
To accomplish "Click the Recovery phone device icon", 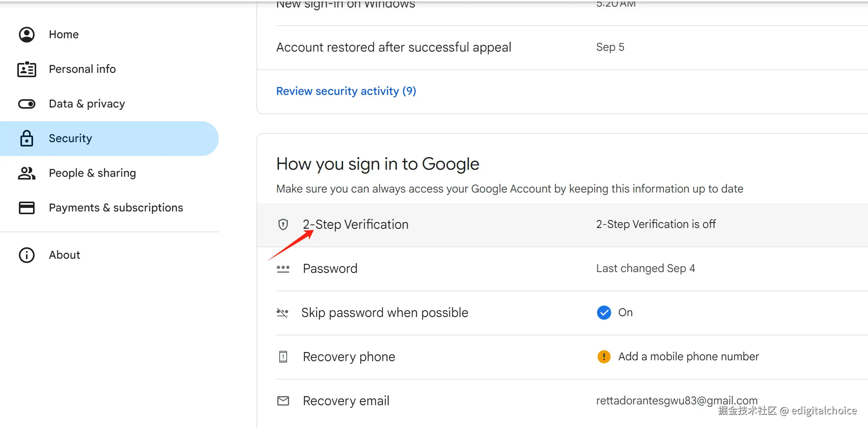I will pyautogui.click(x=283, y=357).
